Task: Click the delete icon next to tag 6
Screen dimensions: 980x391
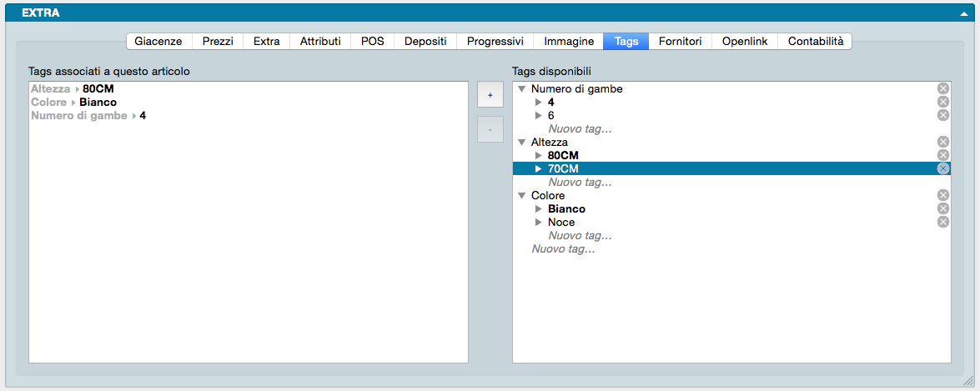Action: pyautogui.click(x=942, y=115)
